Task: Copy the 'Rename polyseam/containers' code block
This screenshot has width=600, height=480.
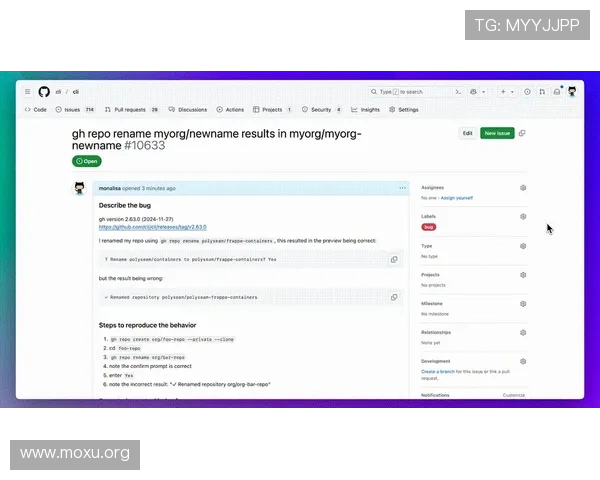Action: [394, 259]
